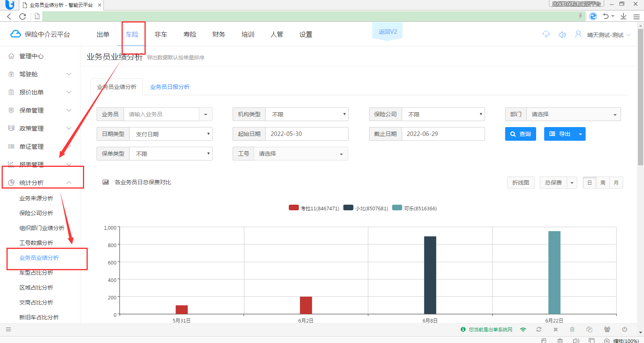Toggle 考拉11(8467471) legend series
This screenshot has height=343, width=644.
point(314,208)
